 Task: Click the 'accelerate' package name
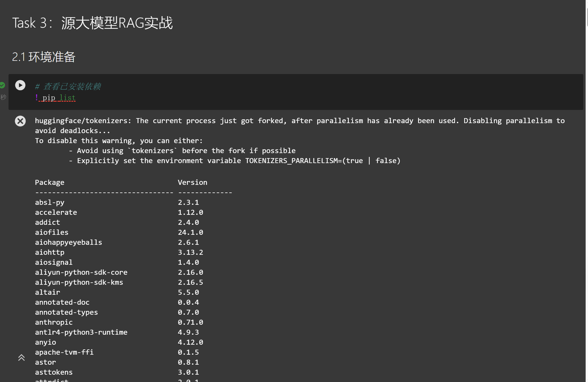pyautogui.click(x=56, y=212)
